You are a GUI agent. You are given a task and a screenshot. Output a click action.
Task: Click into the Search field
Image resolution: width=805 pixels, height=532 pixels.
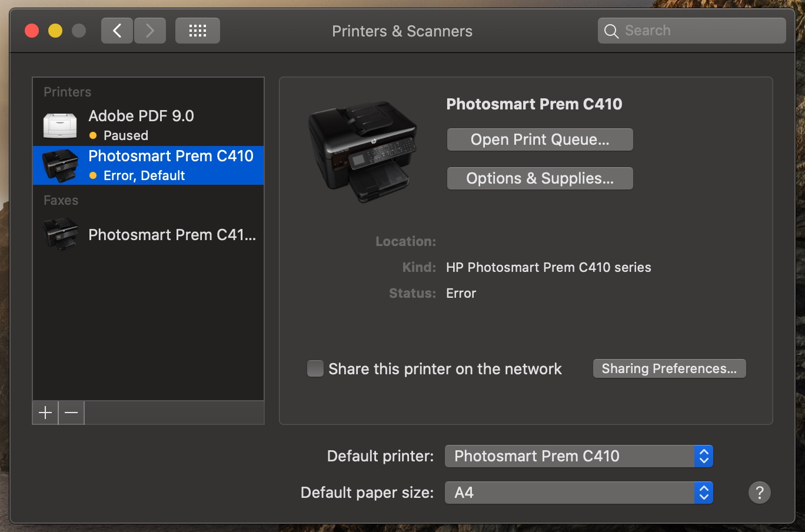pyautogui.click(x=700, y=31)
